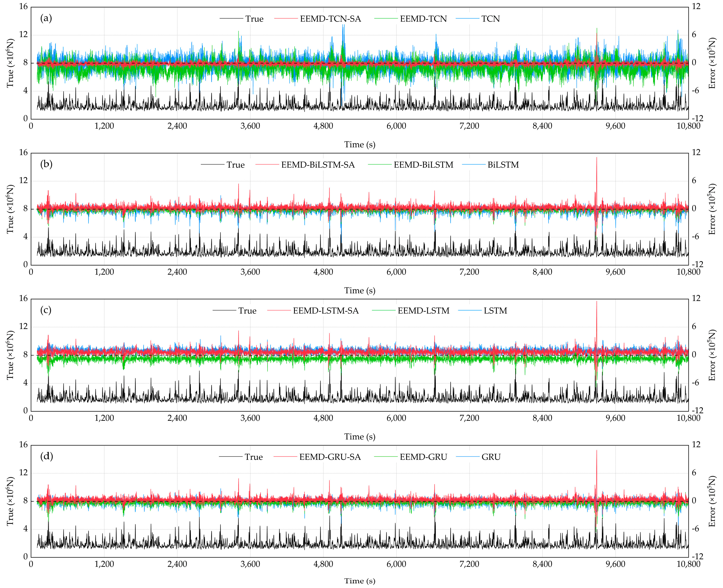This screenshot has height=588, width=723.
Task: Select the True legend entry in panel (a)
Action: pyautogui.click(x=254, y=19)
